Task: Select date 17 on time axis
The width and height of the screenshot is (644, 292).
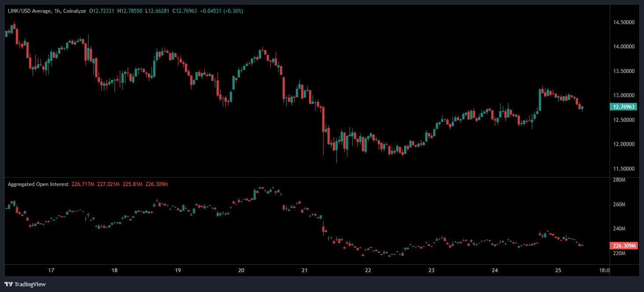Action: (51, 270)
